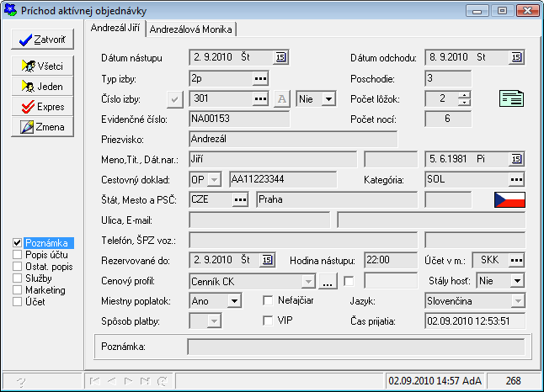The image size is (544, 392).
Task: Click the Meno field with Jiří
Action: point(273,160)
